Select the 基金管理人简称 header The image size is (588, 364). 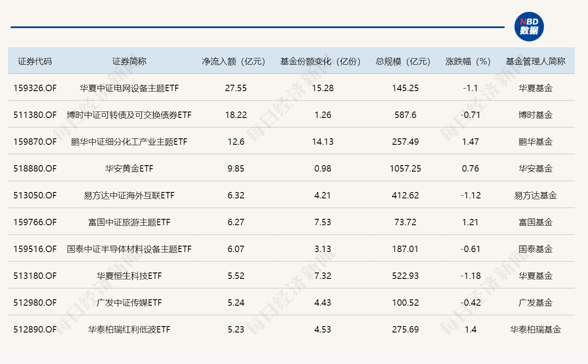coord(536,61)
